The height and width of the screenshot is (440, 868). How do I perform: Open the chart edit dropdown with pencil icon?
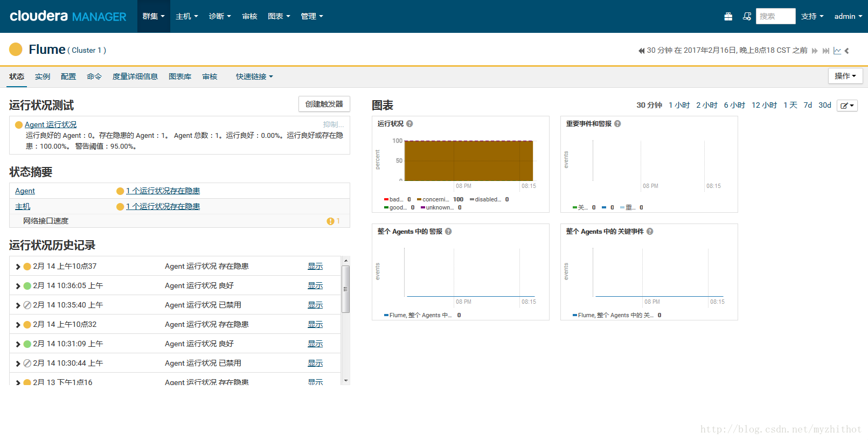pos(847,106)
